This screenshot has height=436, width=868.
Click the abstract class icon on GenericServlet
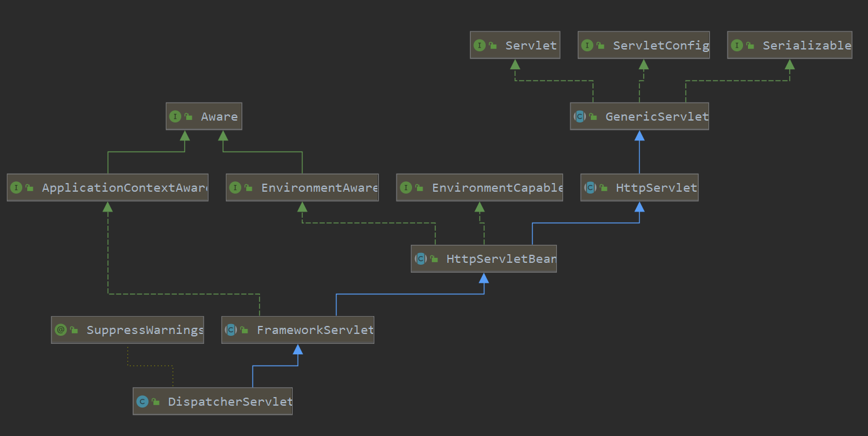tap(580, 116)
